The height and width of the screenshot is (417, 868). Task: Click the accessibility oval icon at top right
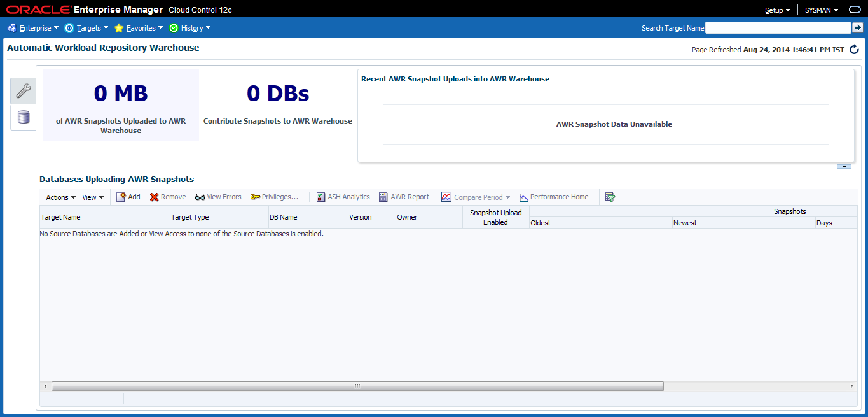[x=855, y=10]
